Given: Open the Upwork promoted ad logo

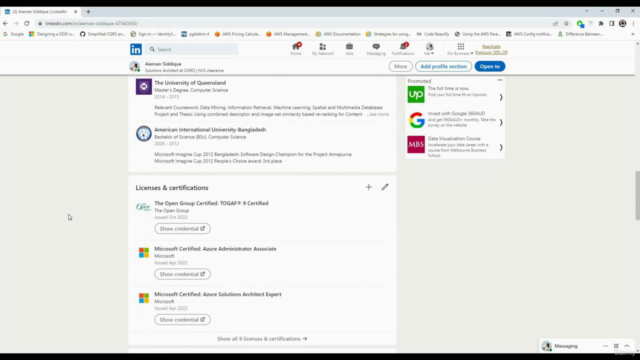Looking at the screenshot, I should (x=416, y=94).
